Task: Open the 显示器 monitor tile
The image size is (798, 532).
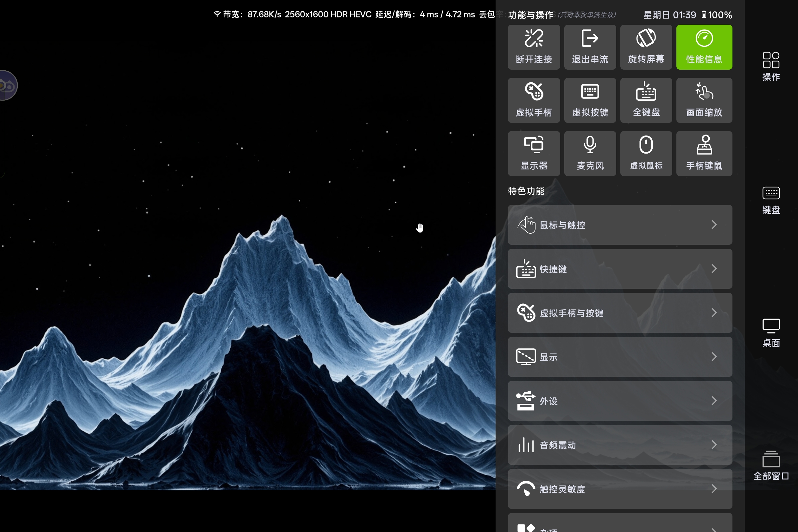Action: click(x=534, y=153)
